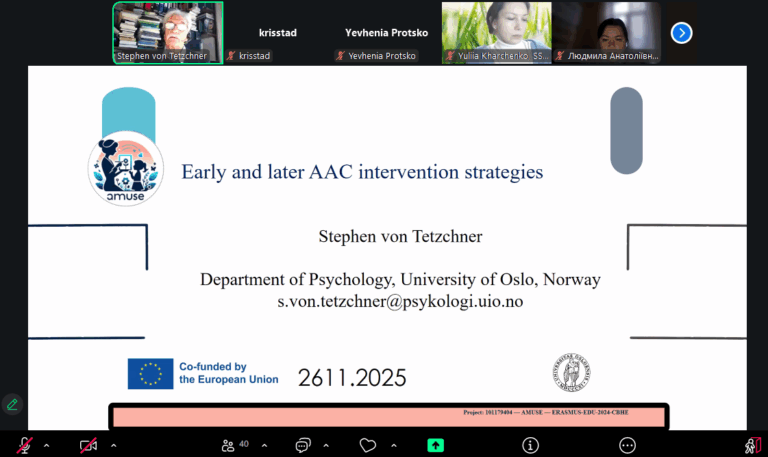Show next participants with blue arrow
Image resolution: width=768 pixels, height=457 pixels.
click(681, 33)
